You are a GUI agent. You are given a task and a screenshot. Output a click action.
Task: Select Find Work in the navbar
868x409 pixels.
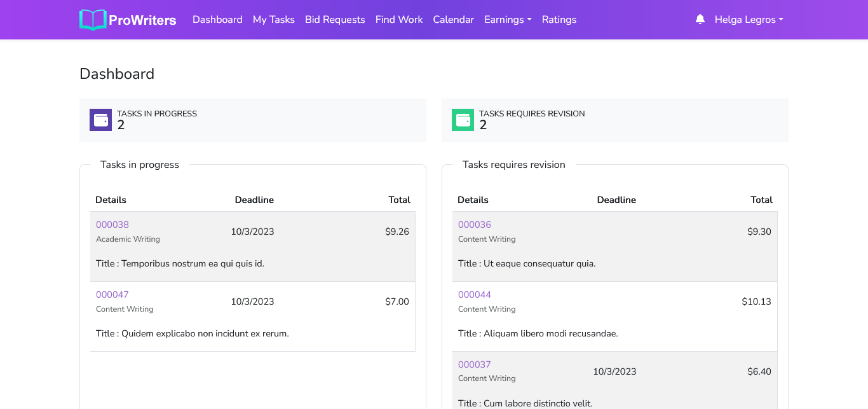coord(399,20)
